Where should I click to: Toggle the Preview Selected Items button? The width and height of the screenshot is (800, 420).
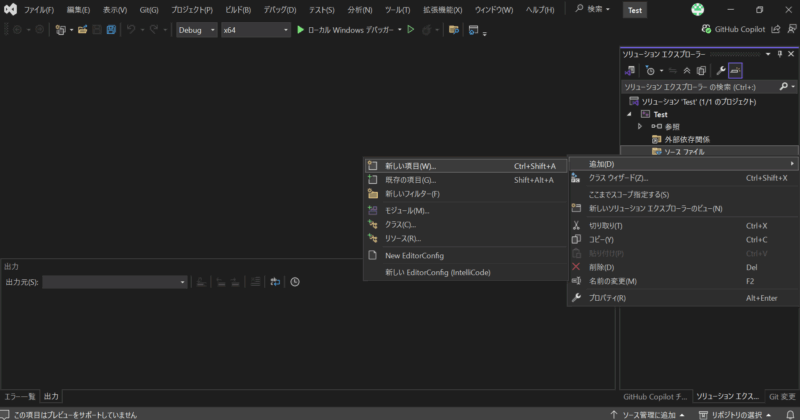[735, 71]
